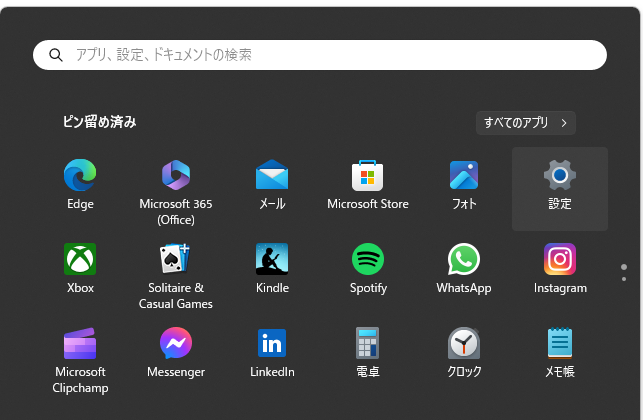The width and height of the screenshot is (643, 420).
Task: Open Instagram
Action: 560,269
